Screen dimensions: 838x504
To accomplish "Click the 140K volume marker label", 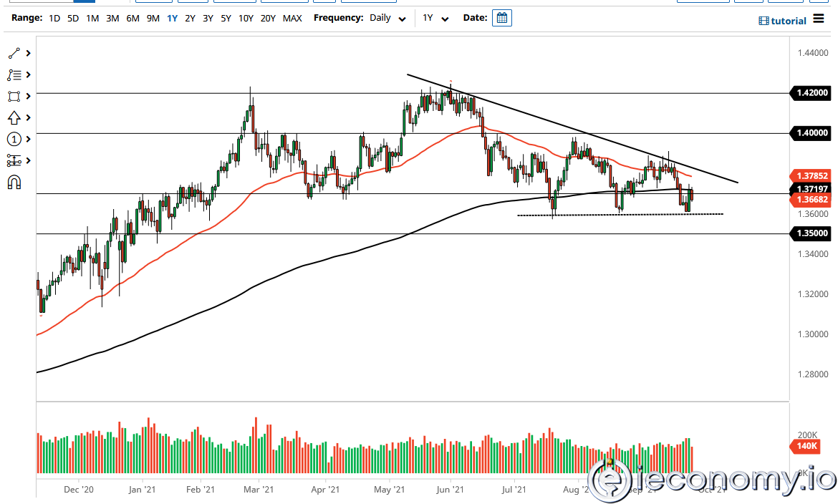I will 805,446.
